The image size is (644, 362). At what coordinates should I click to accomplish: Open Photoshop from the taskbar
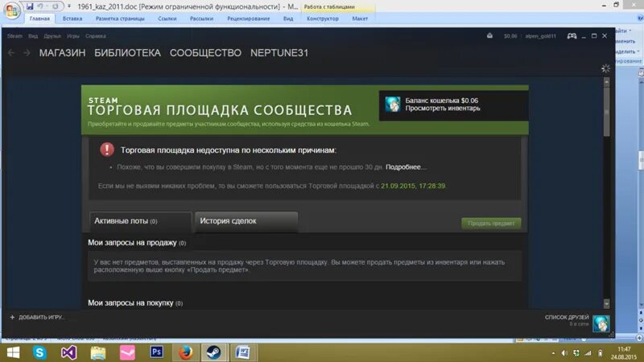click(156, 352)
